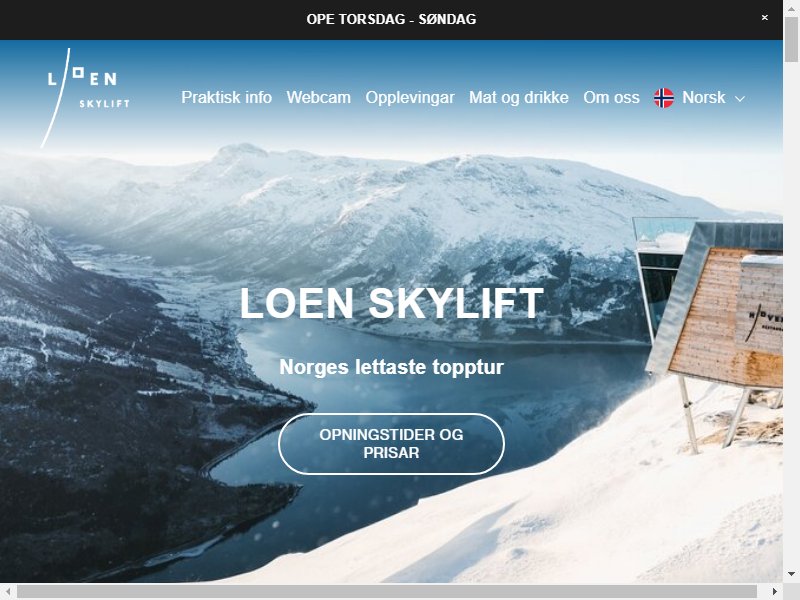Open the Praktisk info menu
800x600 pixels.
click(x=227, y=97)
